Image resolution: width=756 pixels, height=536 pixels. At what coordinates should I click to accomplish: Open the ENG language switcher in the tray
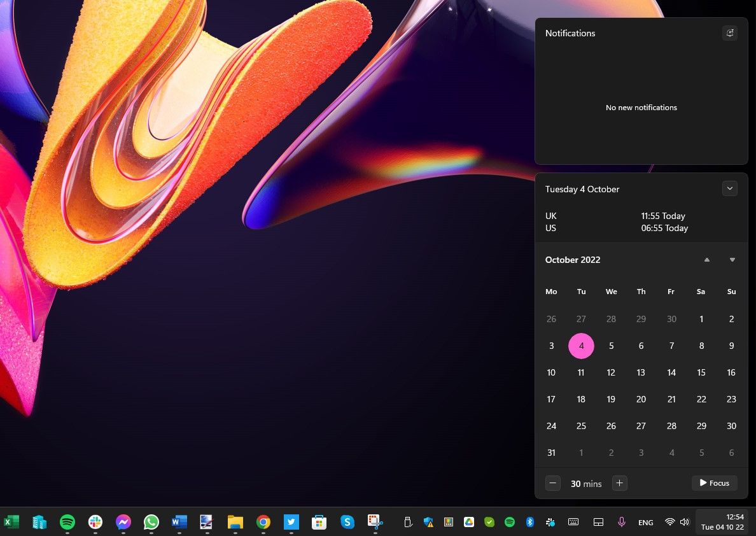(x=645, y=521)
